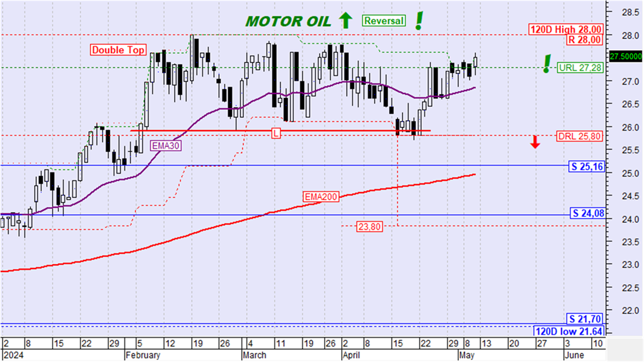This screenshot has height=362, width=644.
Task: Click the 22.0 value on price axis
Action: pyautogui.click(x=630, y=310)
